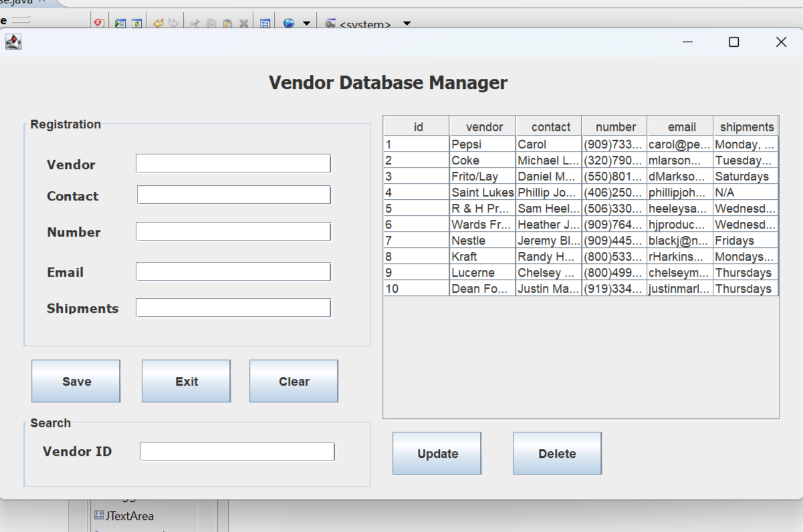Click the Test/Preview GUI toolbar icon
Viewport: 803px width, 532px height.
tap(120, 23)
